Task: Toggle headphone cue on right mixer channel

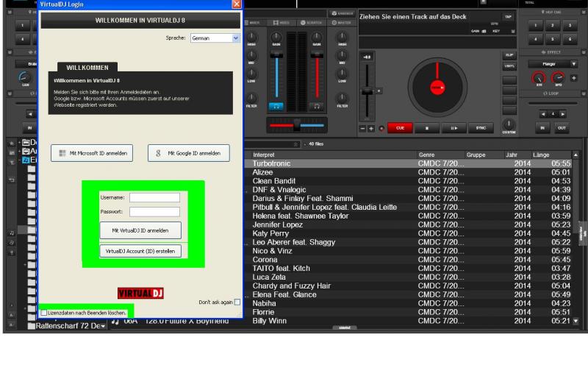Action: point(317,107)
